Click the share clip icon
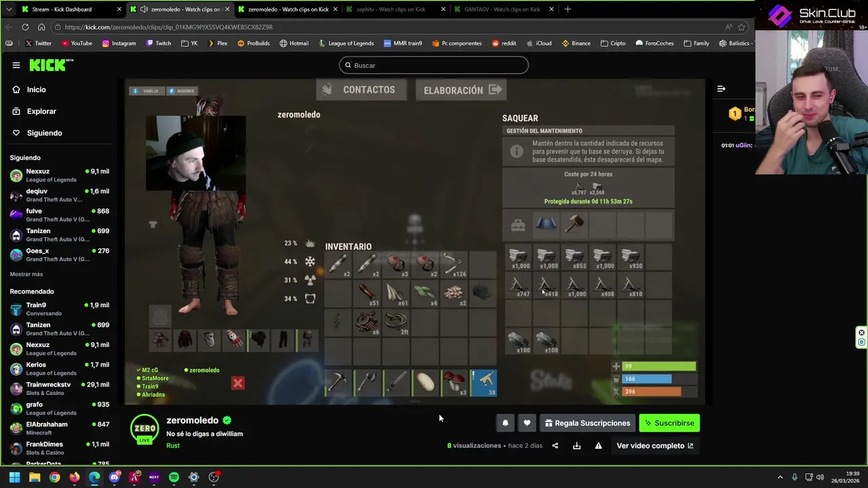868x488 pixels. [555, 445]
